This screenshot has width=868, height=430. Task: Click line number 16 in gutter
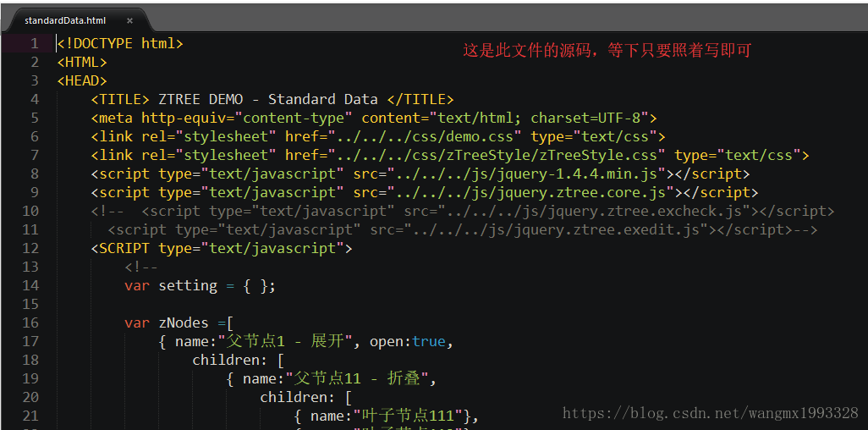point(30,323)
